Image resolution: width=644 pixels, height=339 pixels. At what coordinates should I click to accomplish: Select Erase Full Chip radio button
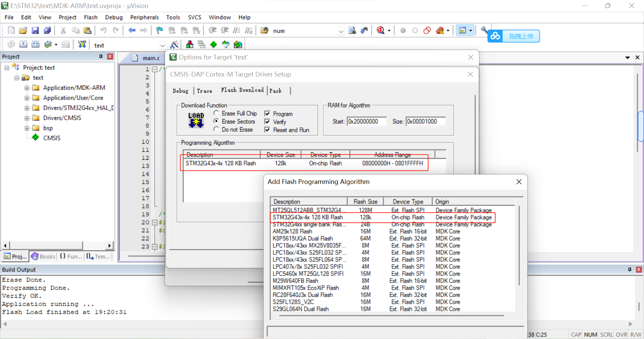click(216, 113)
